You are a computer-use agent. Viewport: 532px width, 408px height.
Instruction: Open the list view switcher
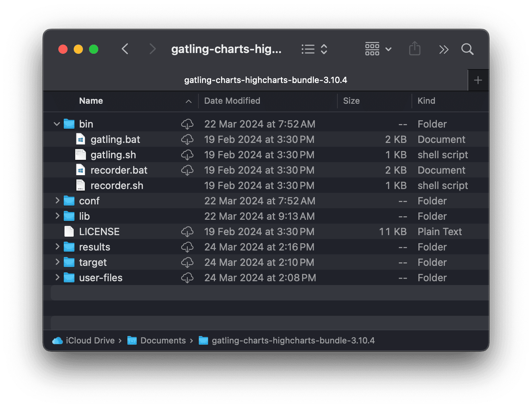(x=314, y=49)
